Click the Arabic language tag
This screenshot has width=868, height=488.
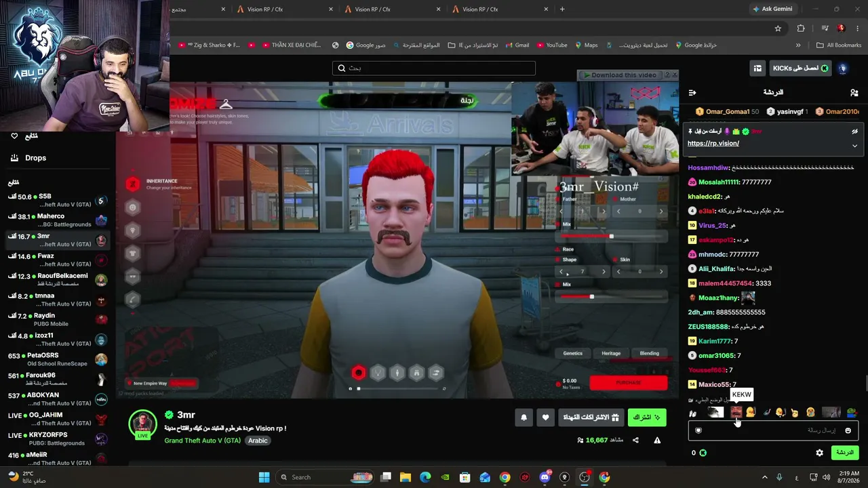coord(258,441)
